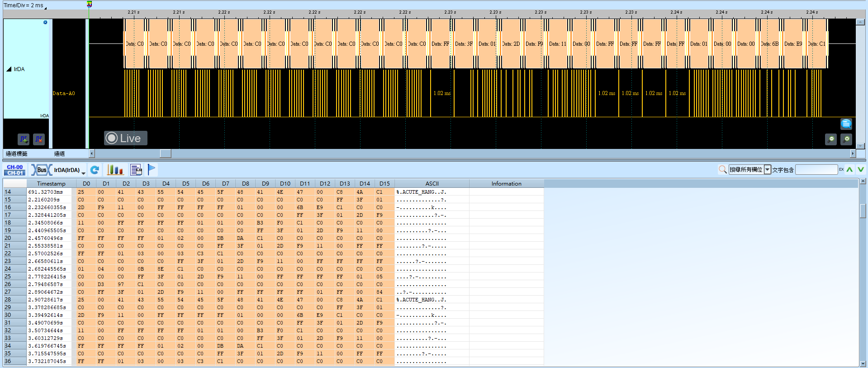Jump to previous search result arrow
Viewport: 868px width, 368px height.
coord(850,169)
